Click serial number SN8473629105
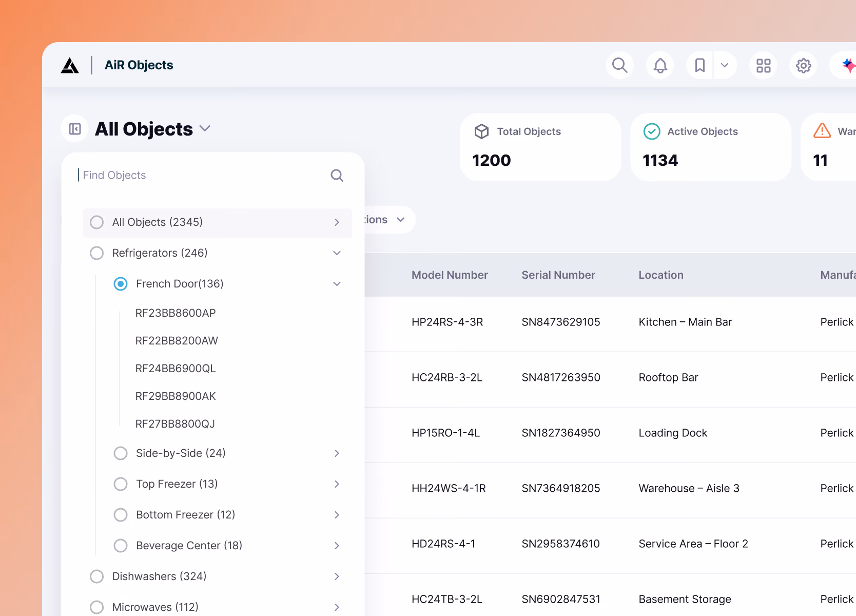Screen dimensions: 856x616 tap(561, 322)
